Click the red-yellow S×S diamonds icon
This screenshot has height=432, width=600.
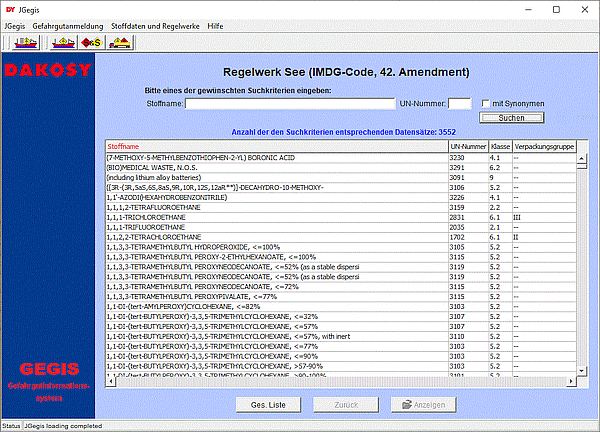92,42
